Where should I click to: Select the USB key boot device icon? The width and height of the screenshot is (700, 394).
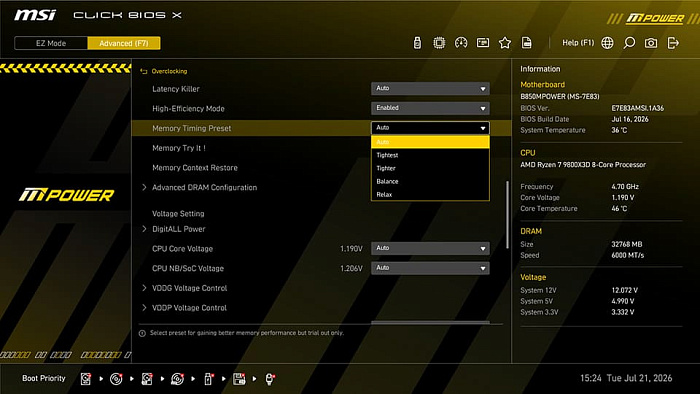tap(208, 379)
